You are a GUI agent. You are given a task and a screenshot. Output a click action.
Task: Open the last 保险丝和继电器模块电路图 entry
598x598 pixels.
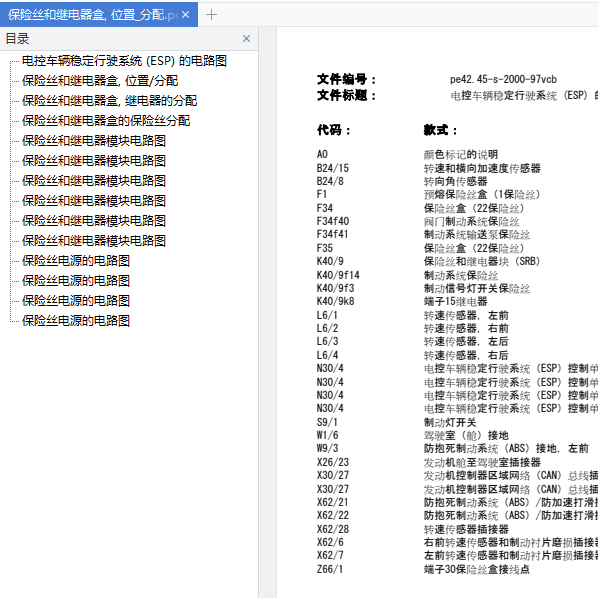click(x=94, y=241)
